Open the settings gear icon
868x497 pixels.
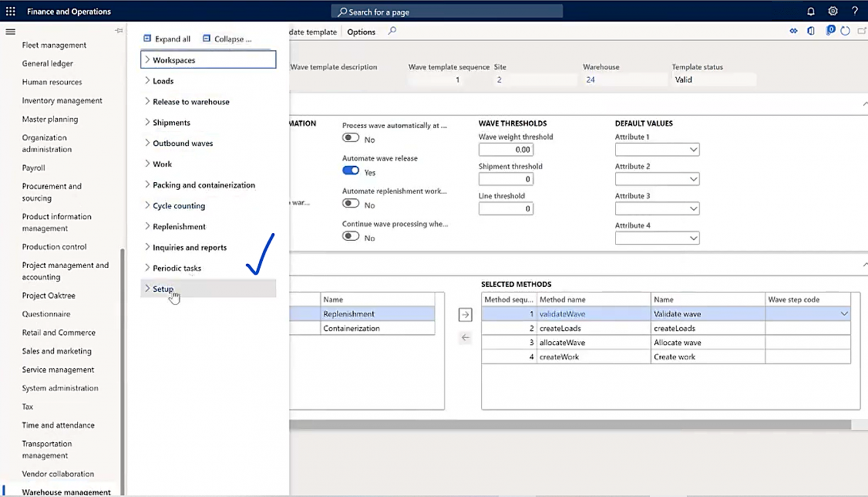click(832, 11)
